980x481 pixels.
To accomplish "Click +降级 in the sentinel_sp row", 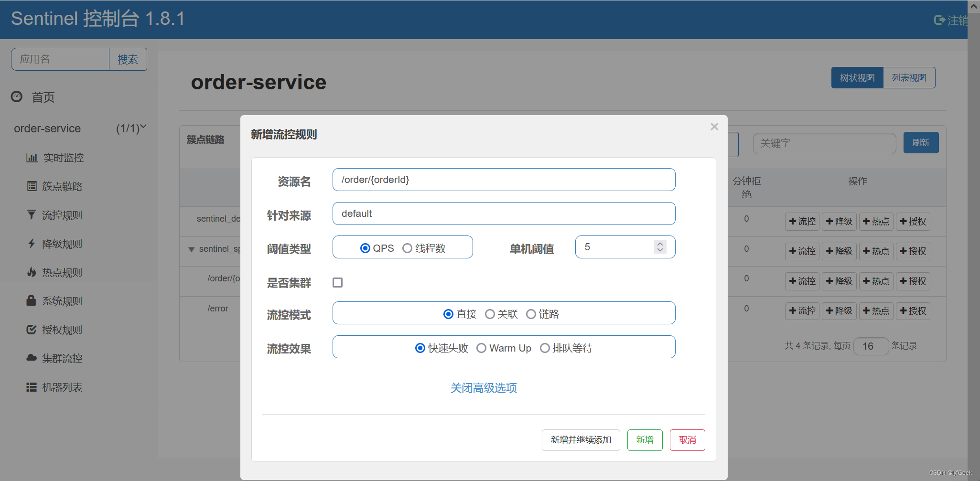I will tap(839, 251).
